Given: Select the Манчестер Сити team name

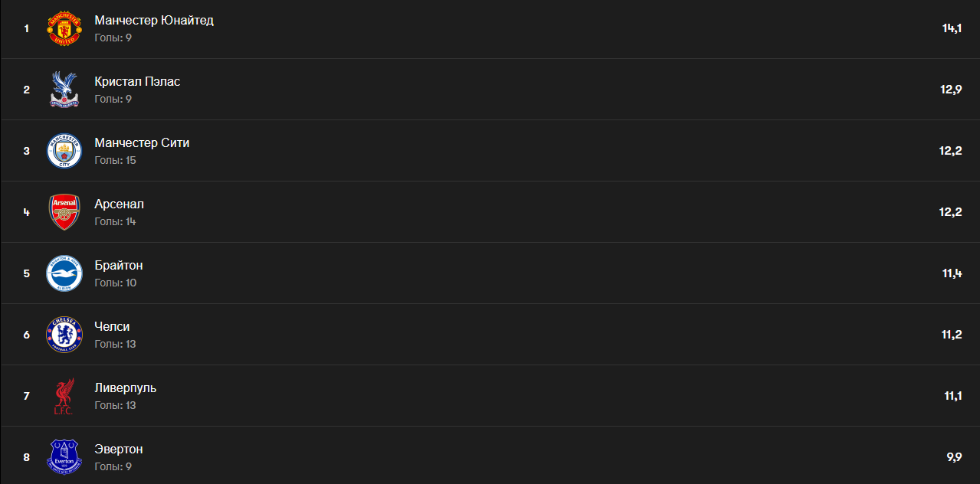Looking at the screenshot, I should pos(142,143).
